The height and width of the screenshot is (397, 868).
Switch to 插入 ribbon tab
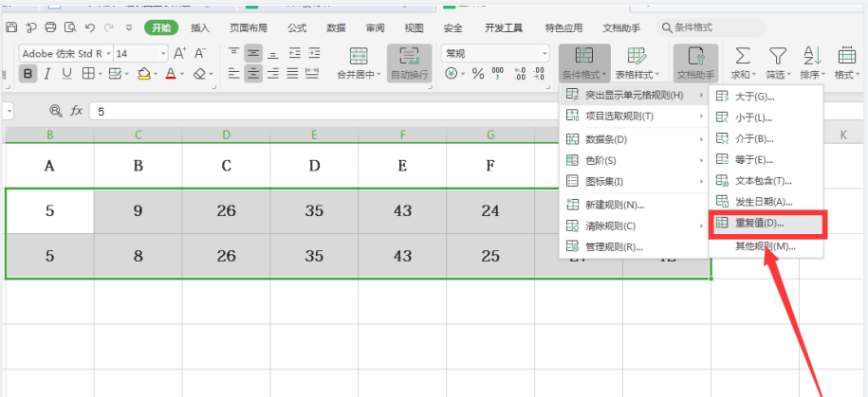tap(200, 28)
